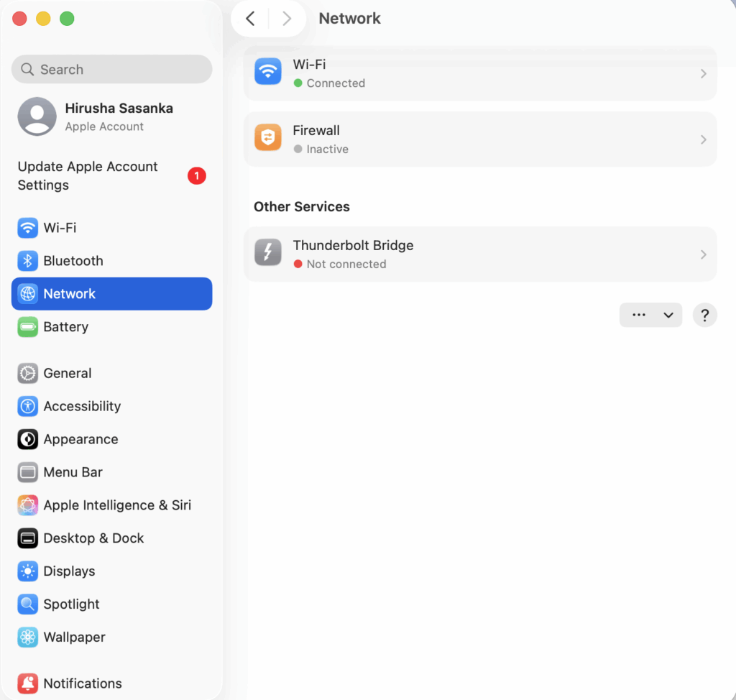Image resolution: width=736 pixels, height=700 pixels.
Task: Open Appearance settings icon
Action: (28, 439)
